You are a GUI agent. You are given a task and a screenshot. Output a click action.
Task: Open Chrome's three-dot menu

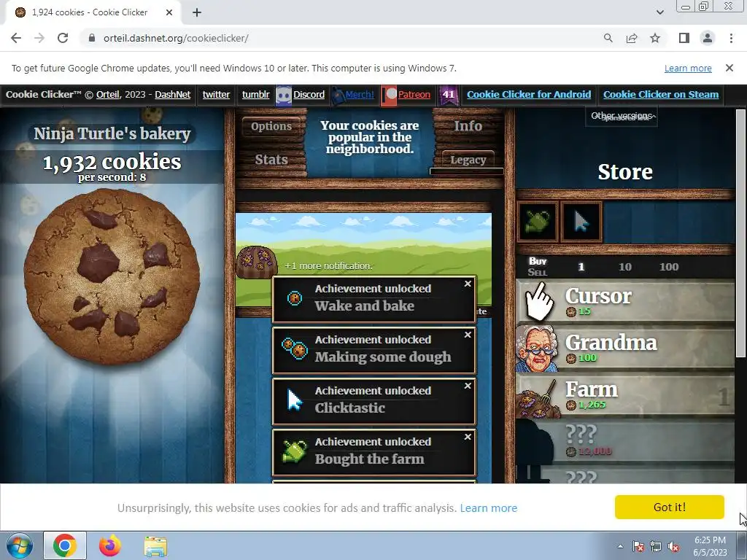pyautogui.click(x=731, y=38)
